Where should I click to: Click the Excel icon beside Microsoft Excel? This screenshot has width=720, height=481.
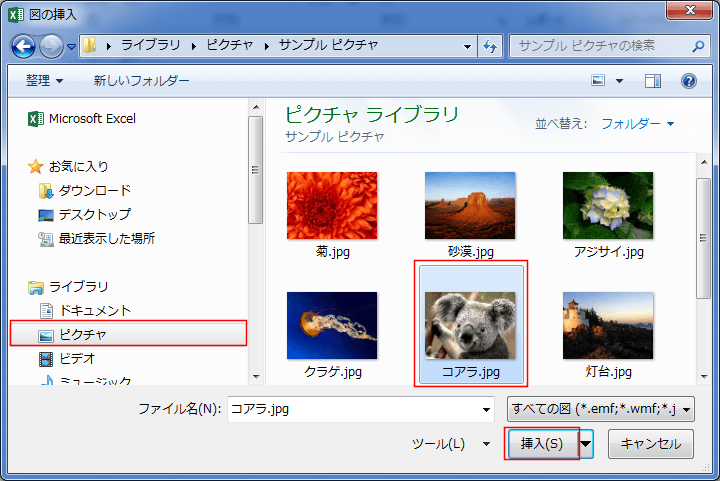[36, 119]
